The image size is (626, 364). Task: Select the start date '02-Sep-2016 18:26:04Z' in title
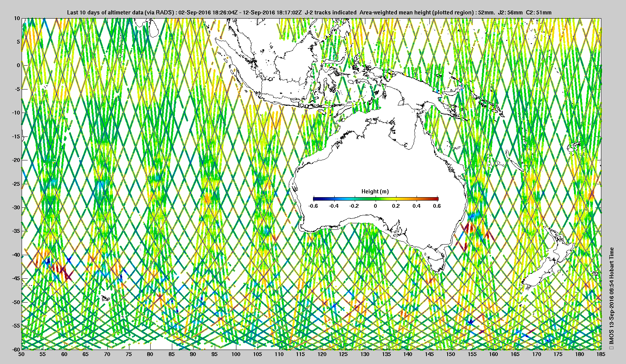tap(208, 13)
